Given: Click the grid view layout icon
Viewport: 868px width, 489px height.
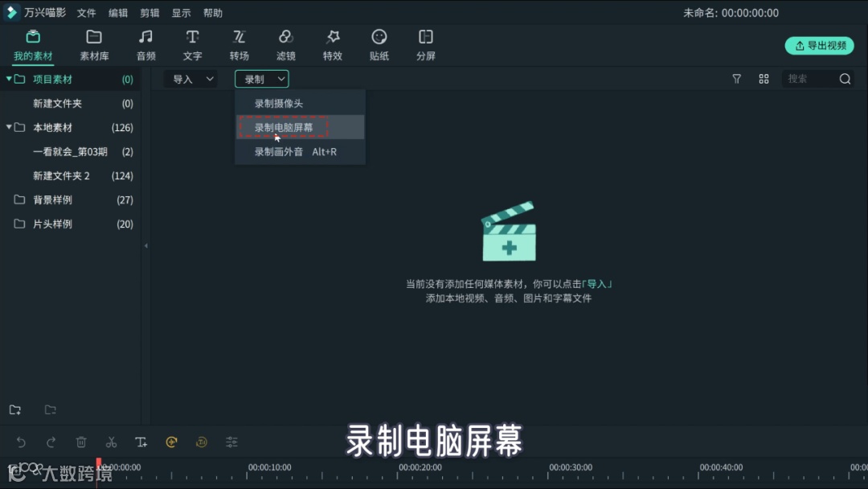Looking at the screenshot, I should click(x=764, y=79).
